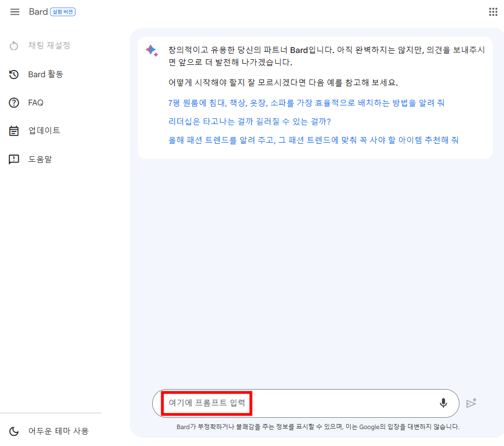Click the 7평 원룸 example prompt link
This screenshot has width=504, height=446.
(x=306, y=103)
